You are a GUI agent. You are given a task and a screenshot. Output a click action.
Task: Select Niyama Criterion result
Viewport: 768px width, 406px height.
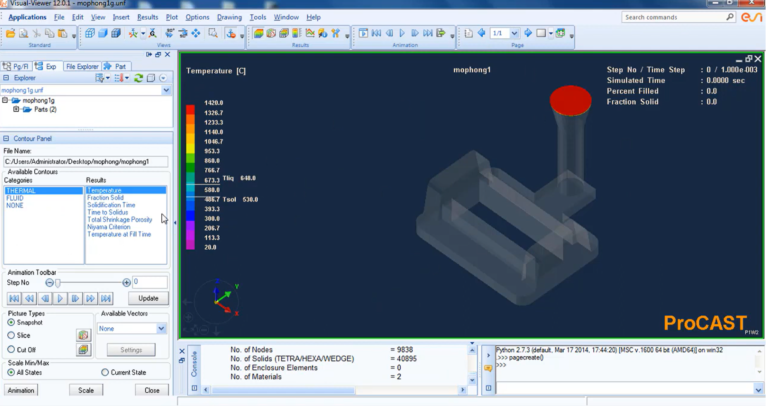click(x=109, y=227)
